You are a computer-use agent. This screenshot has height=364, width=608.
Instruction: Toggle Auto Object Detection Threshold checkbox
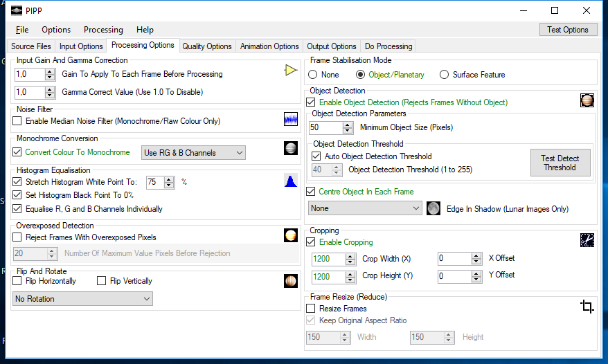point(316,156)
